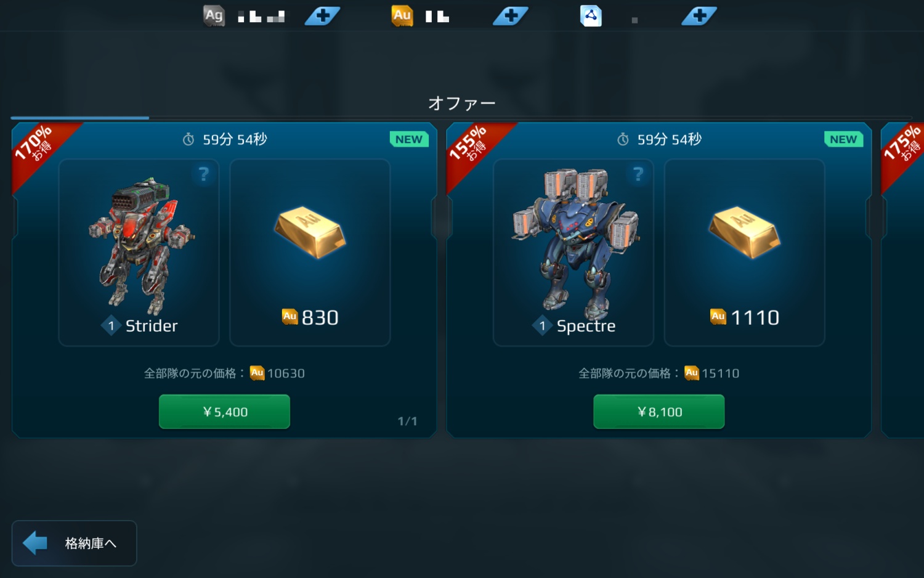Click the white components currency icon
This screenshot has height=578, width=924.
point(591,15)
